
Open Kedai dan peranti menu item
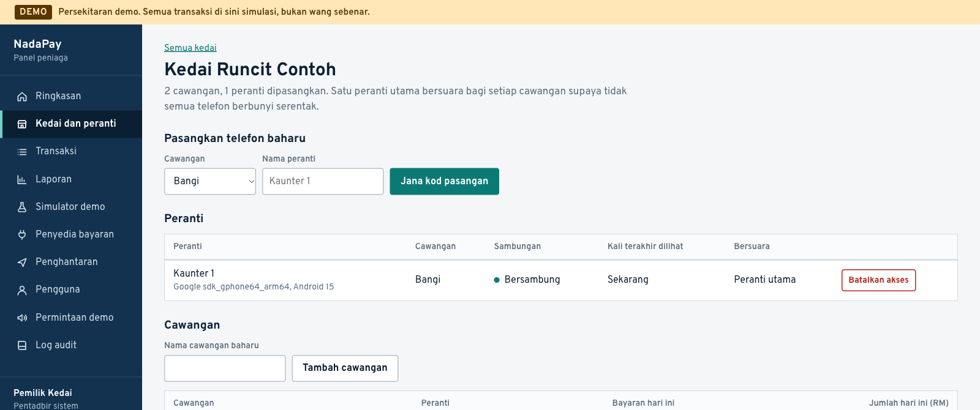pyautogui.click(x=71, y=124)
